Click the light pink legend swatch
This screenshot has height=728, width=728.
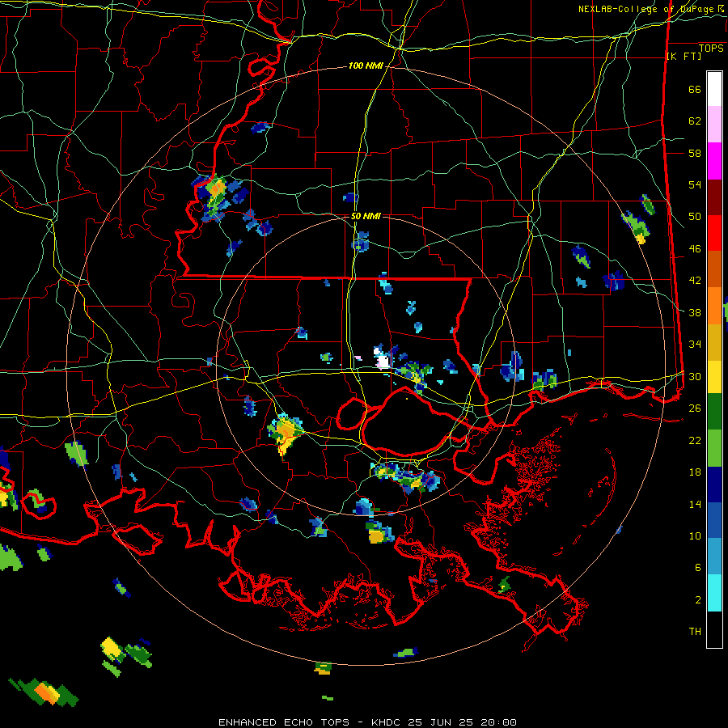pos(714,125)
